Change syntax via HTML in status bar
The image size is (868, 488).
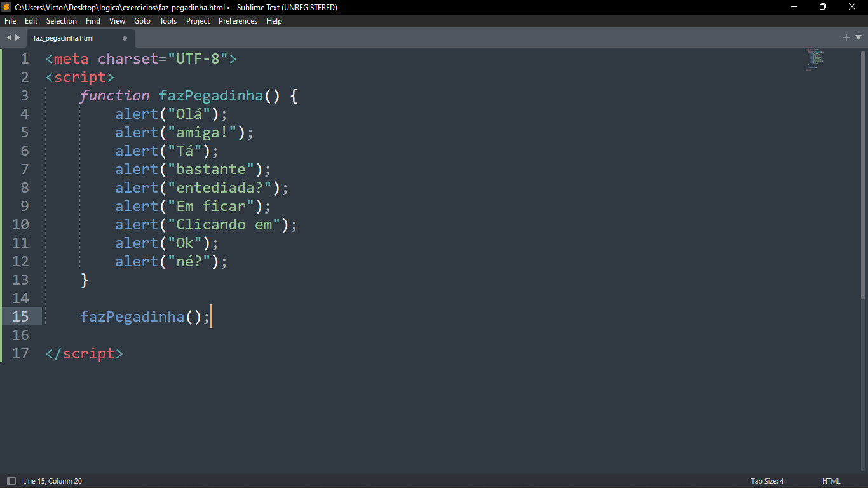pos(831,481)
